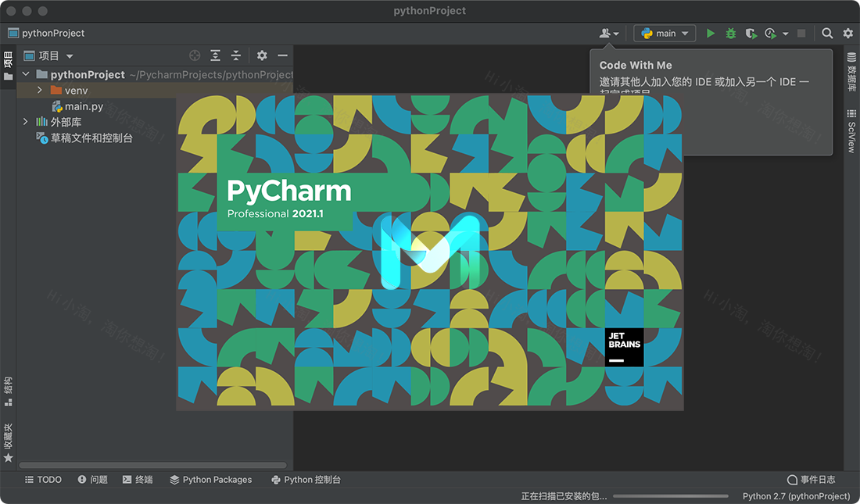Screen dimensions: 860x504
Task: Click the Code With Me tooltip title
Action: [x=636, y=65]
